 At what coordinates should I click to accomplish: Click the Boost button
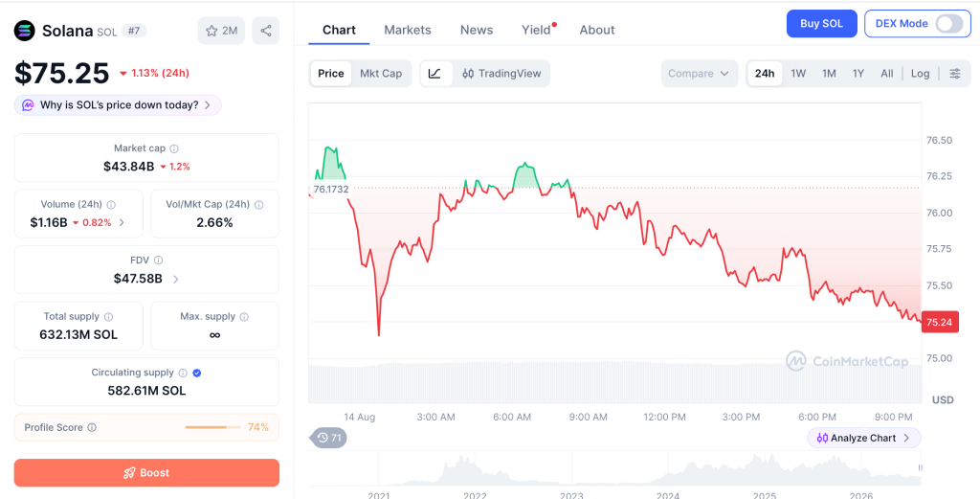click(146, 473)
